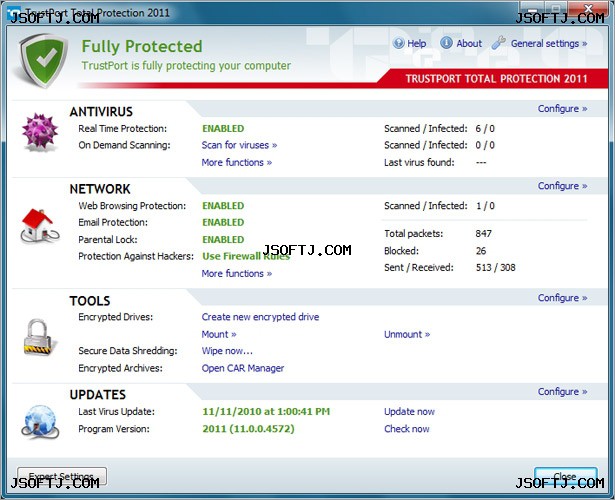Screen dimensions: 615x500
Task: Close the window using title bar X
Action: click(588, 9)
